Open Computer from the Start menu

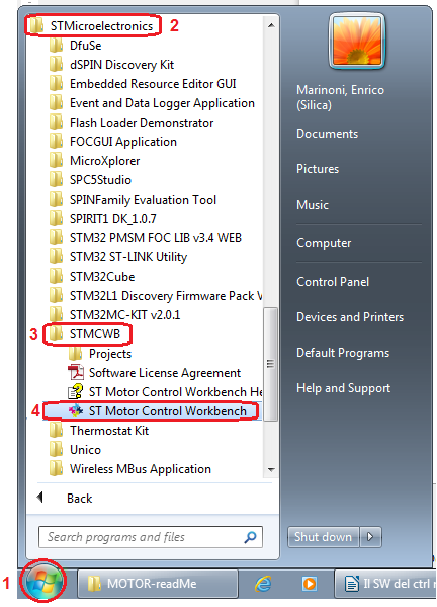click(324, 243)
